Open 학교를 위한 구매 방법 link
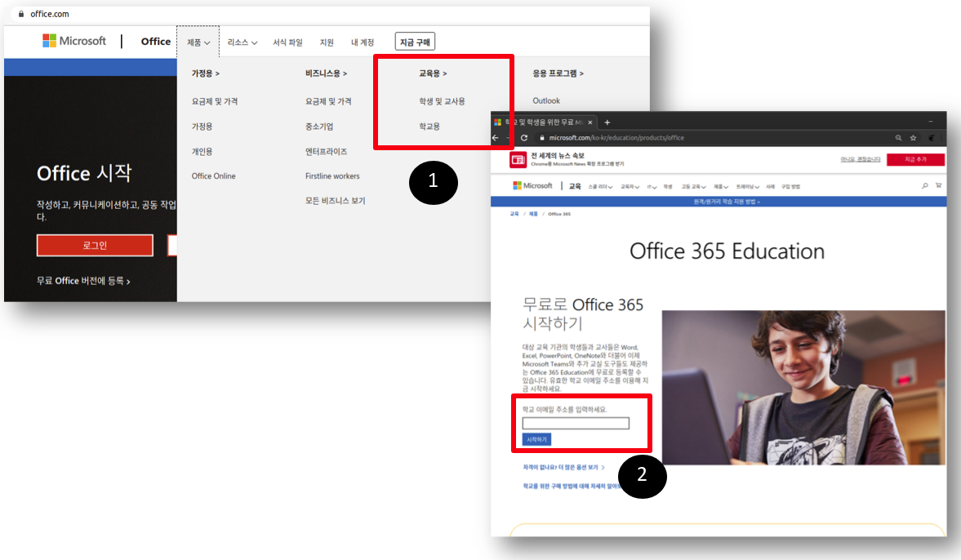 tap(572, 486)
